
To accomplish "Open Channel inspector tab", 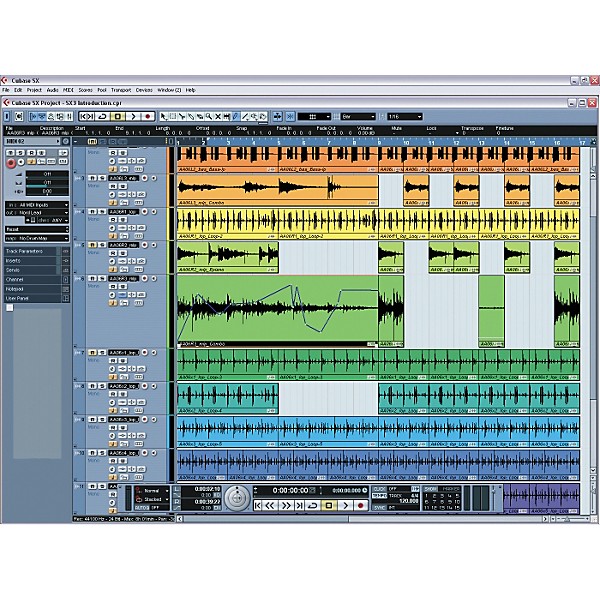I will point(37,279).
